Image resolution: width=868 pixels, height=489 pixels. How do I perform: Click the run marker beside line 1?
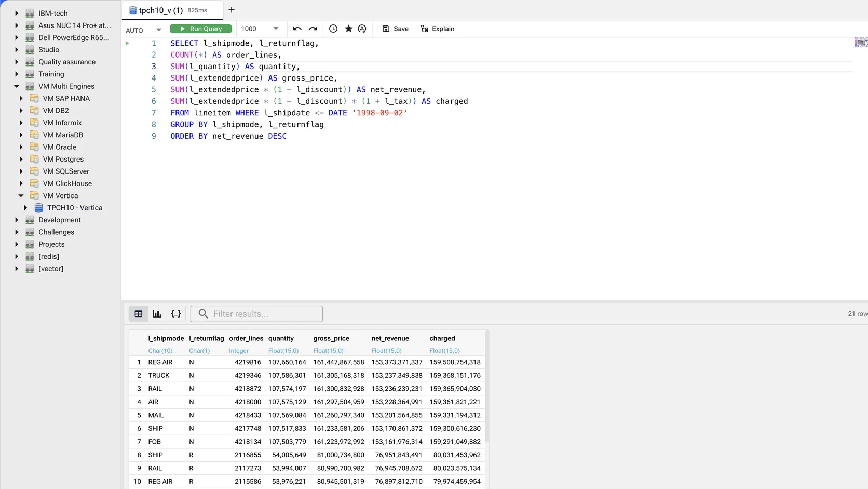point(127,43)
